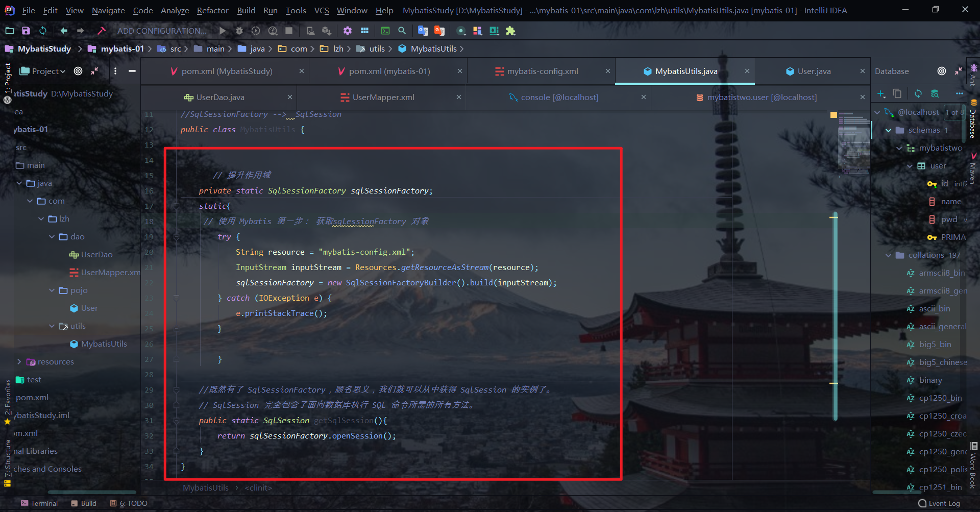Toggle the 6: TODO tool window
The height and width of the screenshot is (512, 980).
129,503
